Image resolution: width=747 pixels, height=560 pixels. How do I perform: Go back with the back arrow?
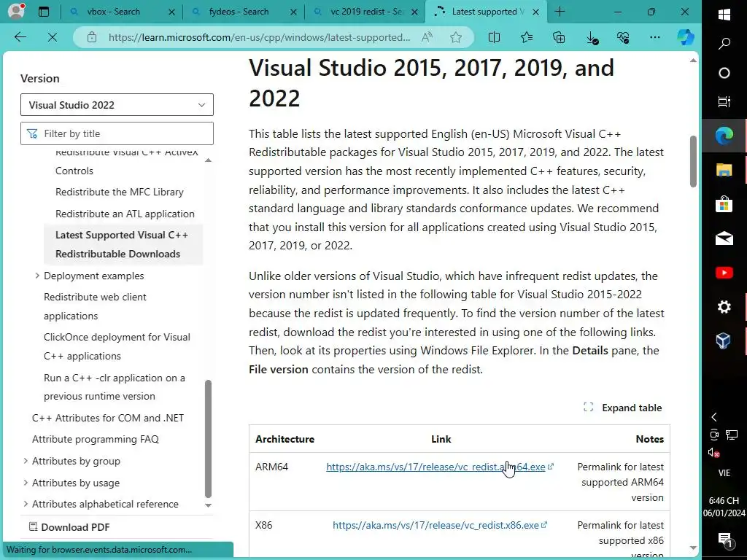coord(20,37)
